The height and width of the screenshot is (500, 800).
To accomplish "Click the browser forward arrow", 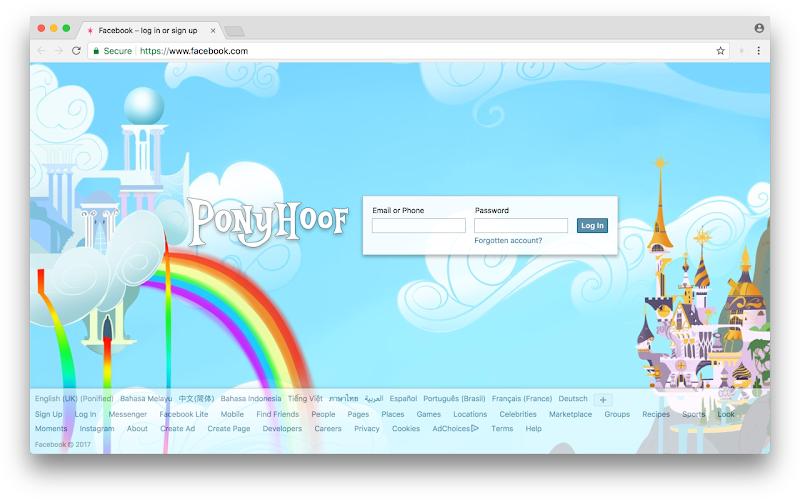I will coord(59,51).
